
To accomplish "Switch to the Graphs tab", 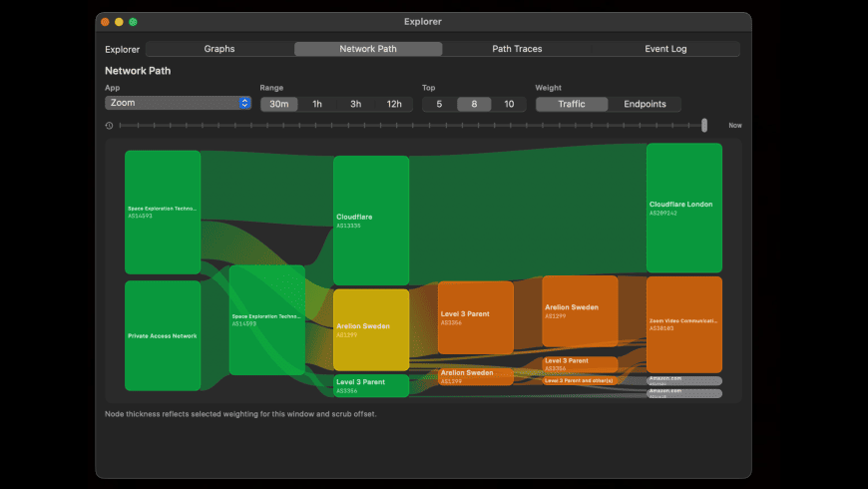I will click(219, 49).
